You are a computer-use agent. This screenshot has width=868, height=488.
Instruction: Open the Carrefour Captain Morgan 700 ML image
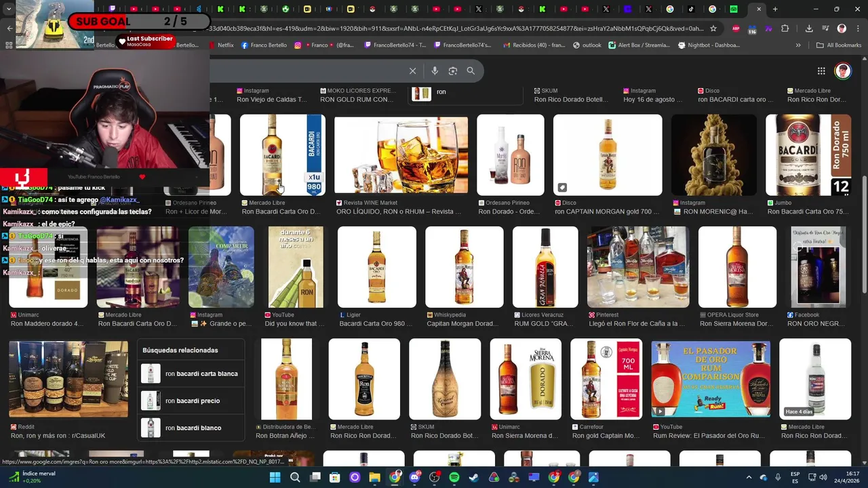606,379
